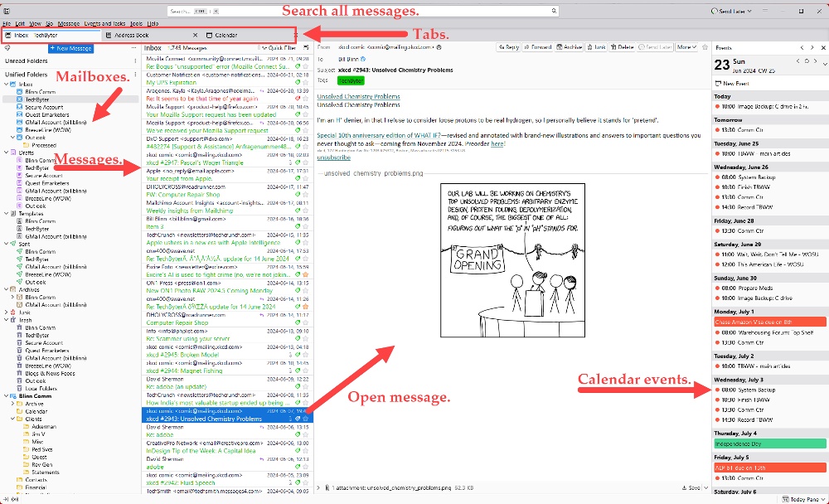Open the More dropdown in message header
Viewport: 829px width, 504px height.
point(686,47)
